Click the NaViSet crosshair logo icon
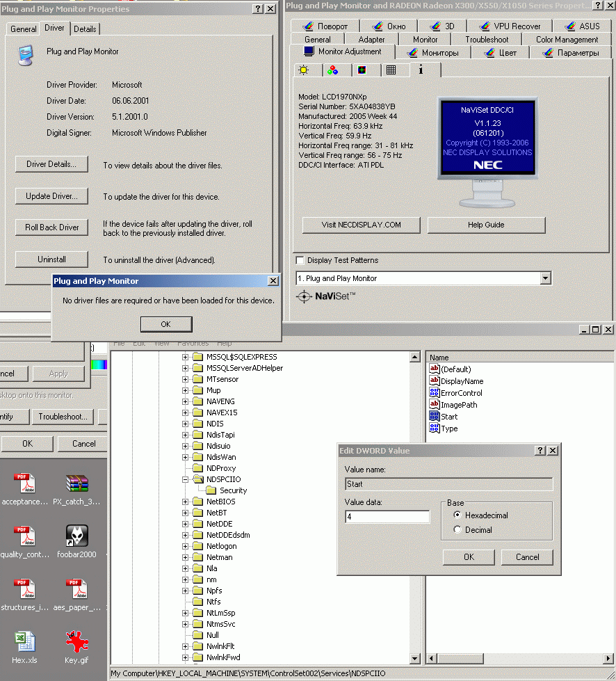The image size is (616, 681). [x=304, y=296]
